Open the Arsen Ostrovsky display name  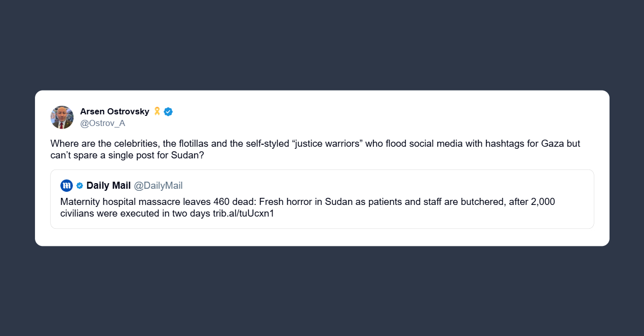point(115,111)
